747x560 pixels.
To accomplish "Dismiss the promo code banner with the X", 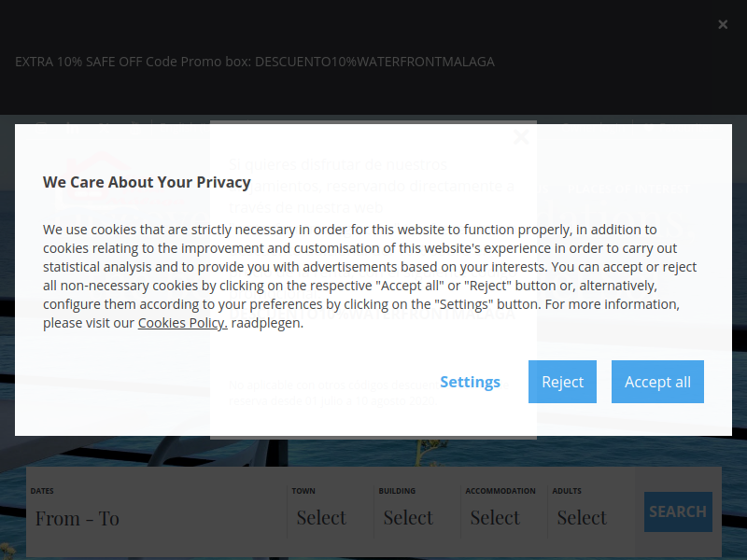I will 723,24.
